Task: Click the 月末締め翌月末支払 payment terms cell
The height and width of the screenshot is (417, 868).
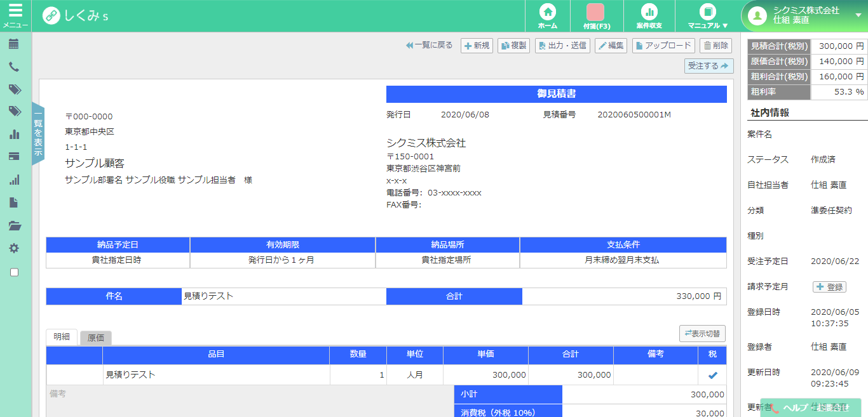Action: 623,260
